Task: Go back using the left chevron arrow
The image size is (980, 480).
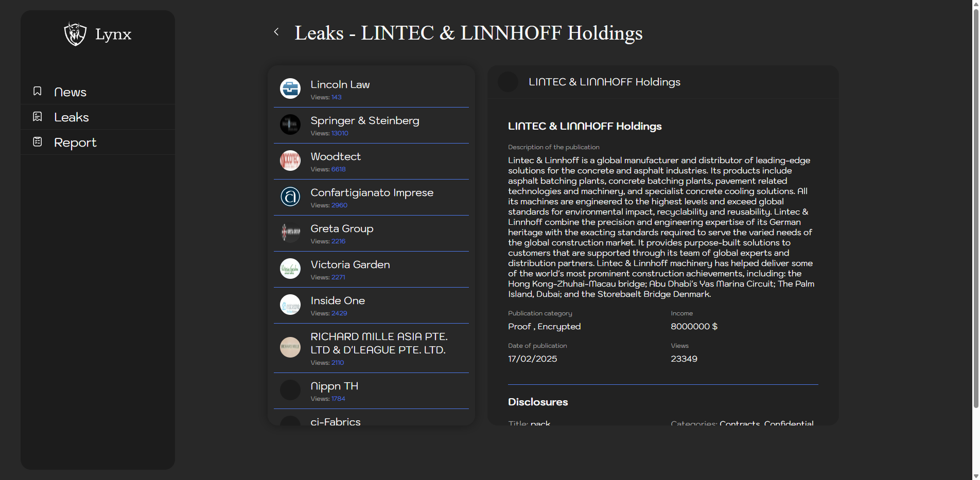Action: pos(276,32)
